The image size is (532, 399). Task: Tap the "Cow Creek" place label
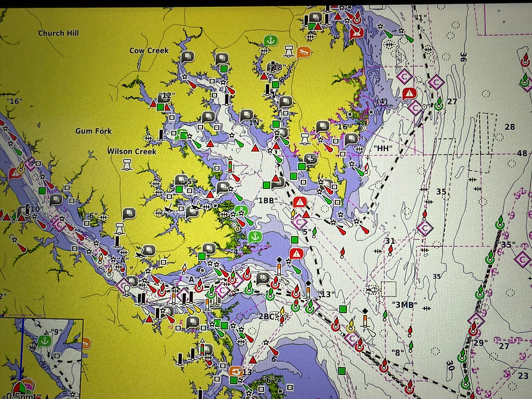pos(149,50)
